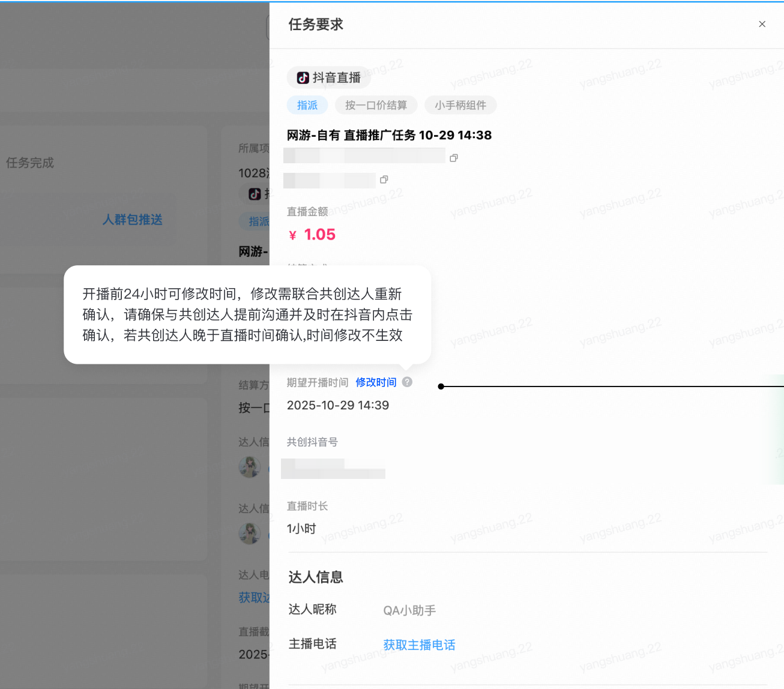Close the 任务要求 panel
Image resolution: width=784 pixels, height=689 pixels.
coord(762,24)
